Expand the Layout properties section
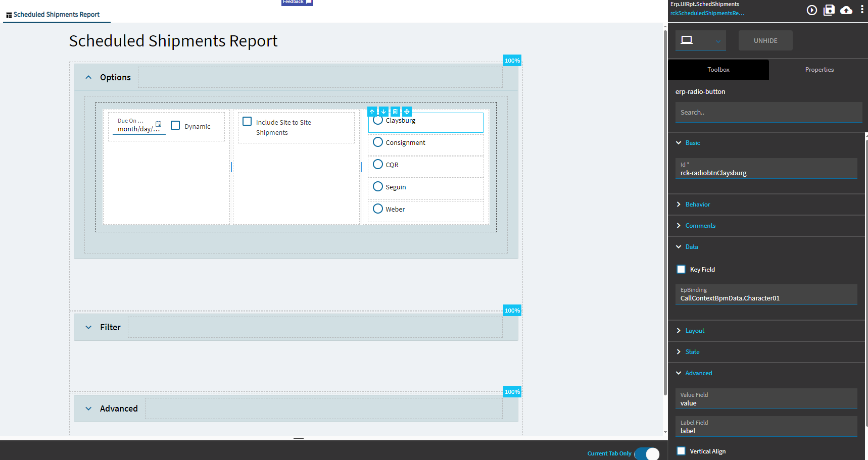Viewport: 868px width, 460px height. click(x=679, y=331)
